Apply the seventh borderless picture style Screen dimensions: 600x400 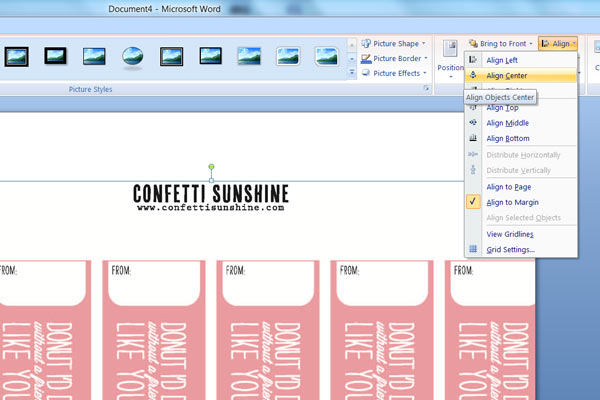point(249,56)
